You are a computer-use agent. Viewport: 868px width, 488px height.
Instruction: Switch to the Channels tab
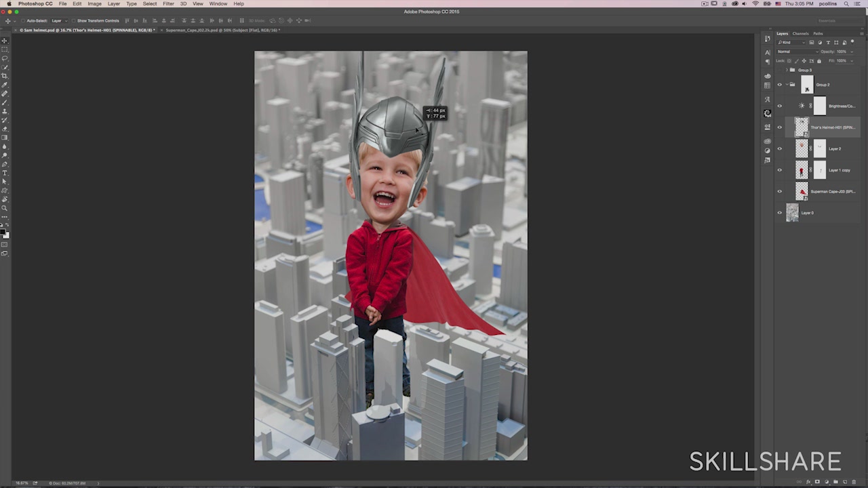coord(801,33)
